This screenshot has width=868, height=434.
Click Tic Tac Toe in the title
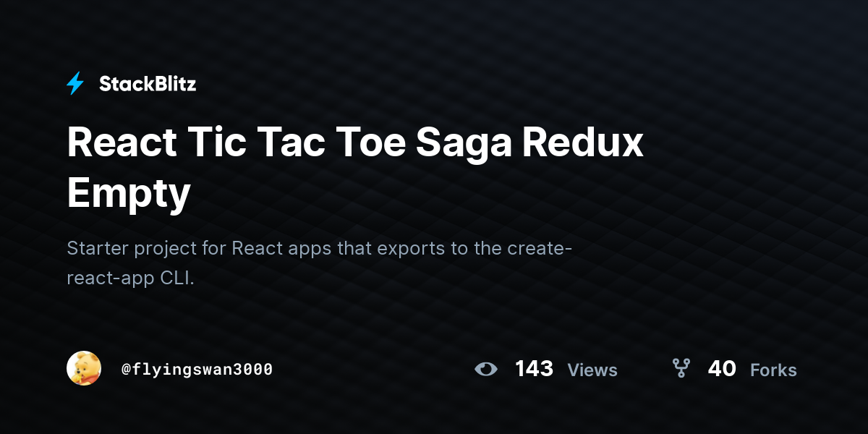point(295,142)
